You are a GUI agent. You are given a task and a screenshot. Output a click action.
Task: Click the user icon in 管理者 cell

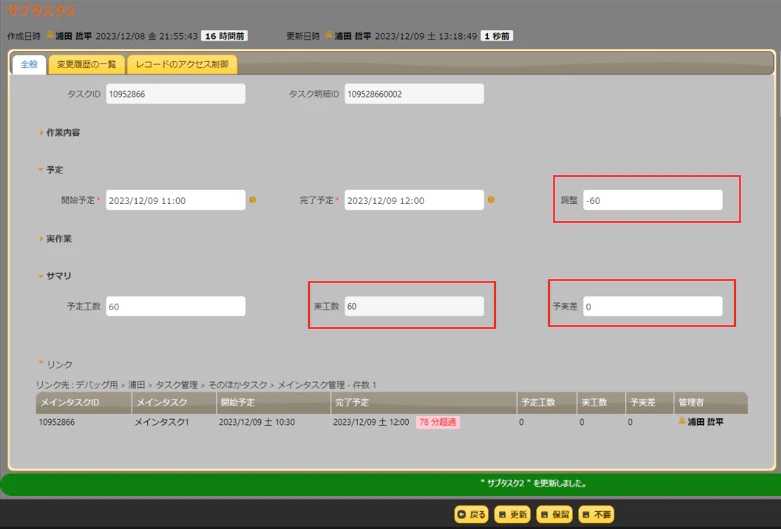click(x=682, y=421)
